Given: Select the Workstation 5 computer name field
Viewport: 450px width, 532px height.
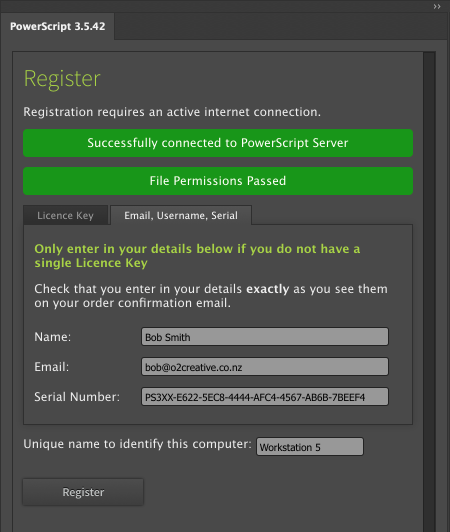Looking at the screenshot, I should [310, 447].
